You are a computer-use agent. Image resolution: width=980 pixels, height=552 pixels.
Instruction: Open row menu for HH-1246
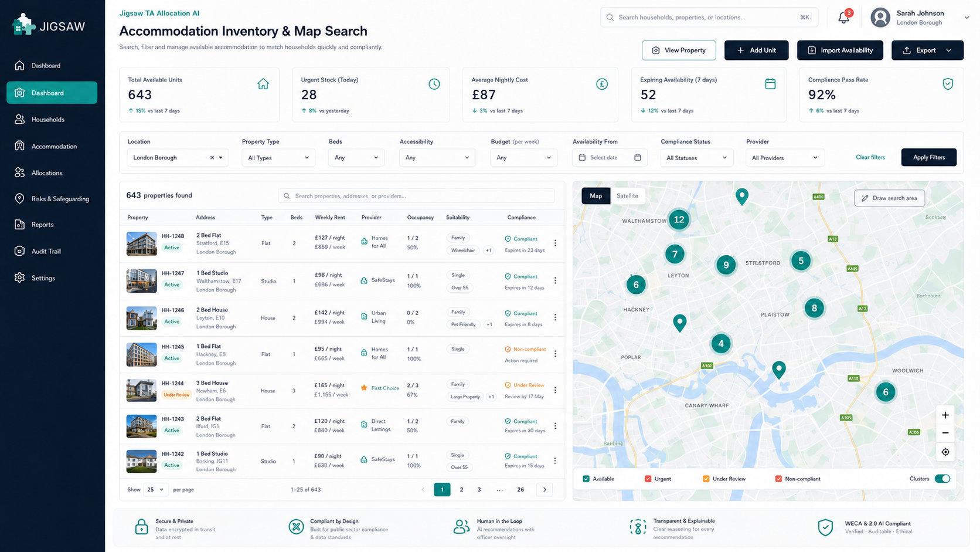click(555, 317)
